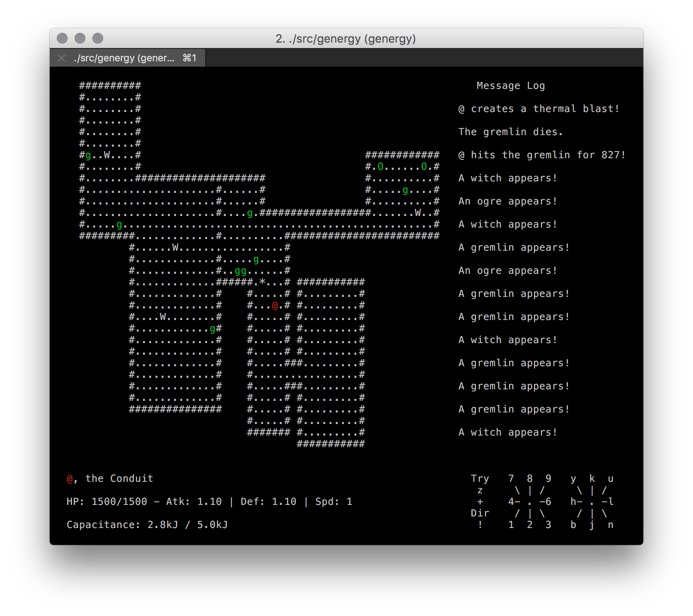Select the left green ogre O symbol

(x=380, y=167)
